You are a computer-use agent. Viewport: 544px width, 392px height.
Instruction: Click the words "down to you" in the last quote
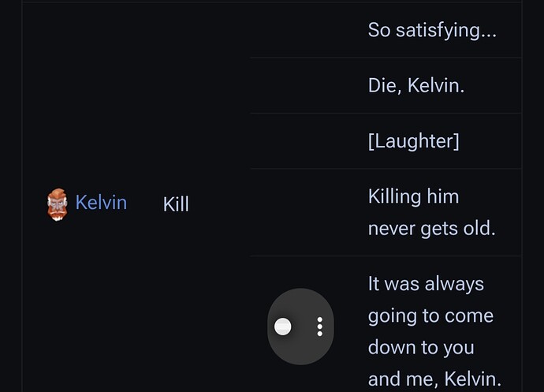[421, 347]
